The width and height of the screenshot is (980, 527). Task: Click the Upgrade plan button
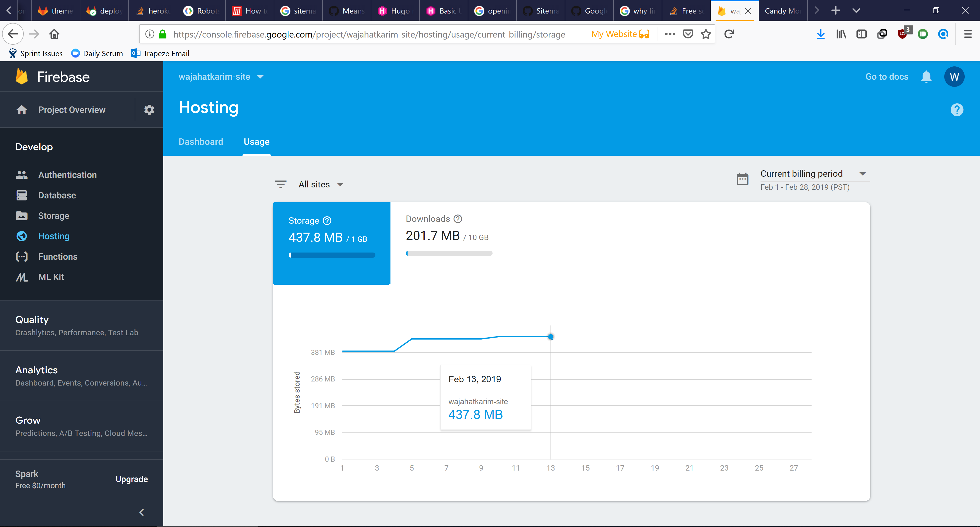(132, 479)
